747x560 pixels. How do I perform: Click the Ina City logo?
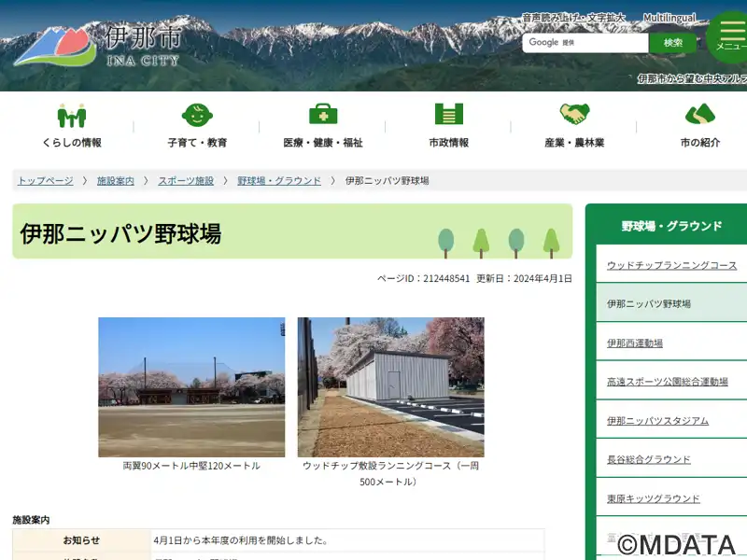pos(97,46)
